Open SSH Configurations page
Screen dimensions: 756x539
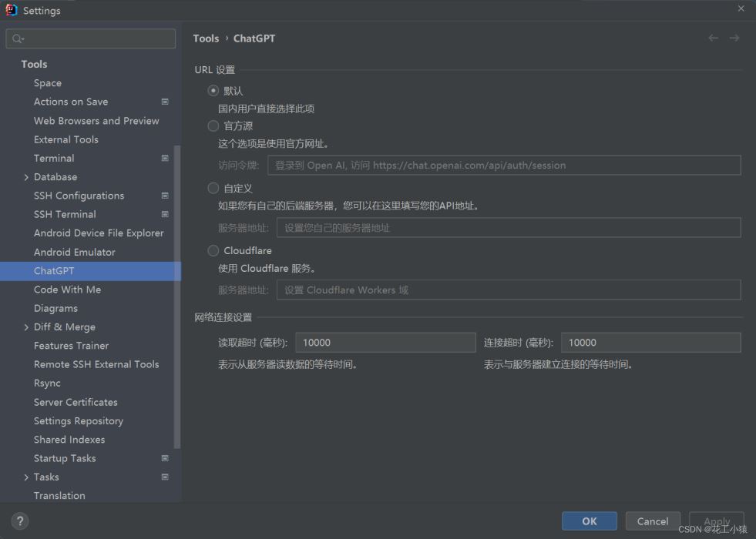[x=79, y=196]
